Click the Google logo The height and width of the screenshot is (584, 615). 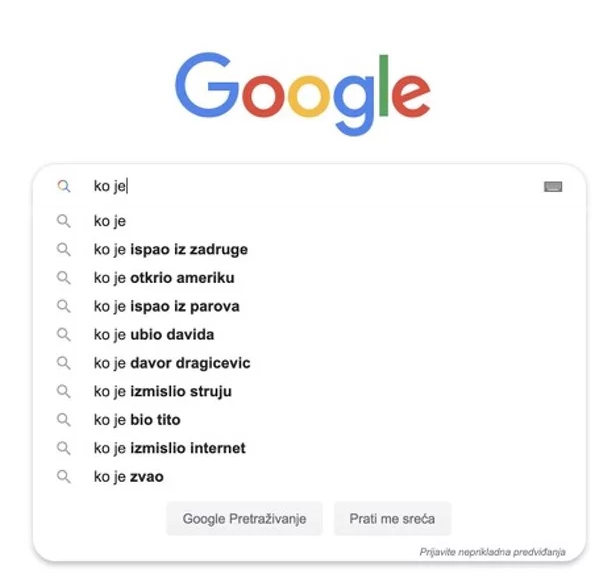(x=302, y=87)
